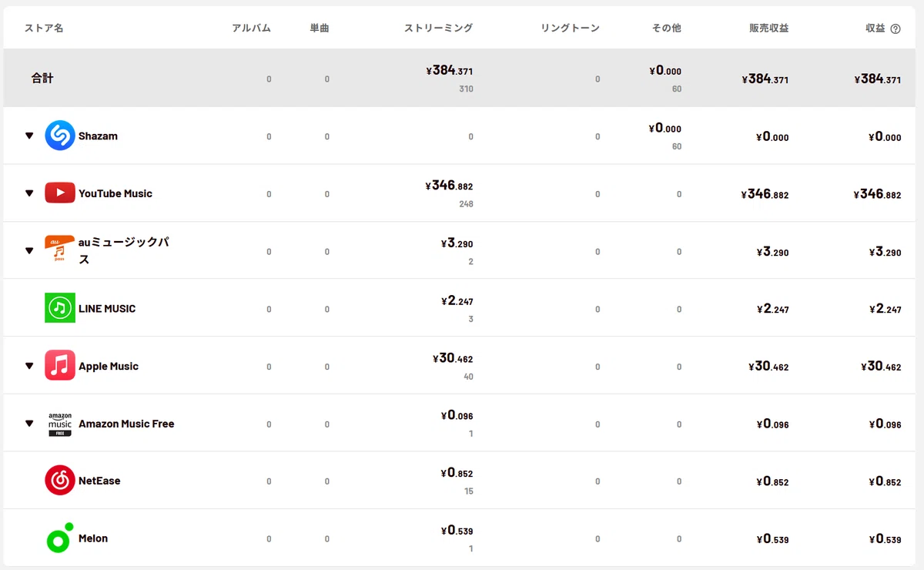The width and height of the screenshot is (924, 570).
Task: Open the help icon beside 収益 header
Action: pyautogui.click(x=896, y=28)
